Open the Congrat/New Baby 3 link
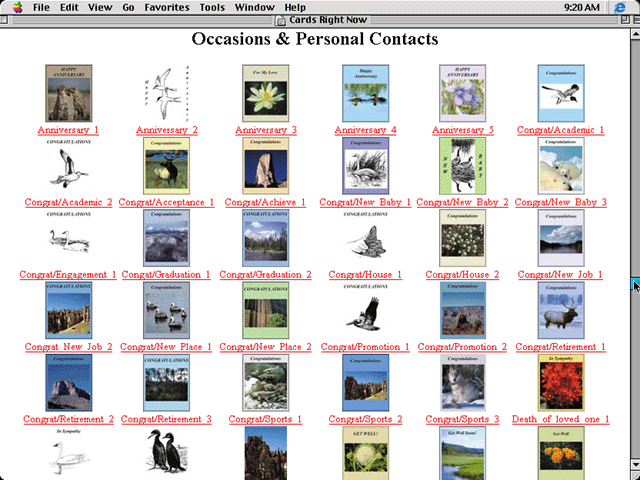Image resolution: width=640 pixels, height=480 pixels. click(561, 202)
